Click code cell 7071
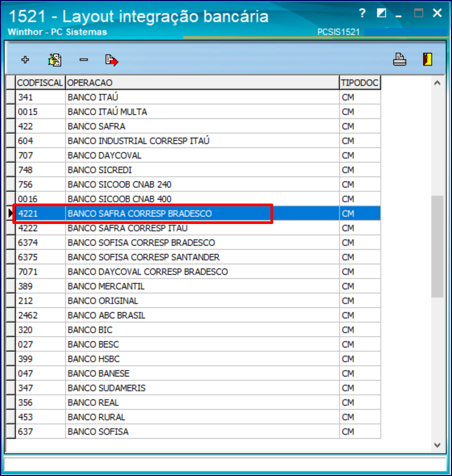The image size is (452, 476). (x=40, y=272)
